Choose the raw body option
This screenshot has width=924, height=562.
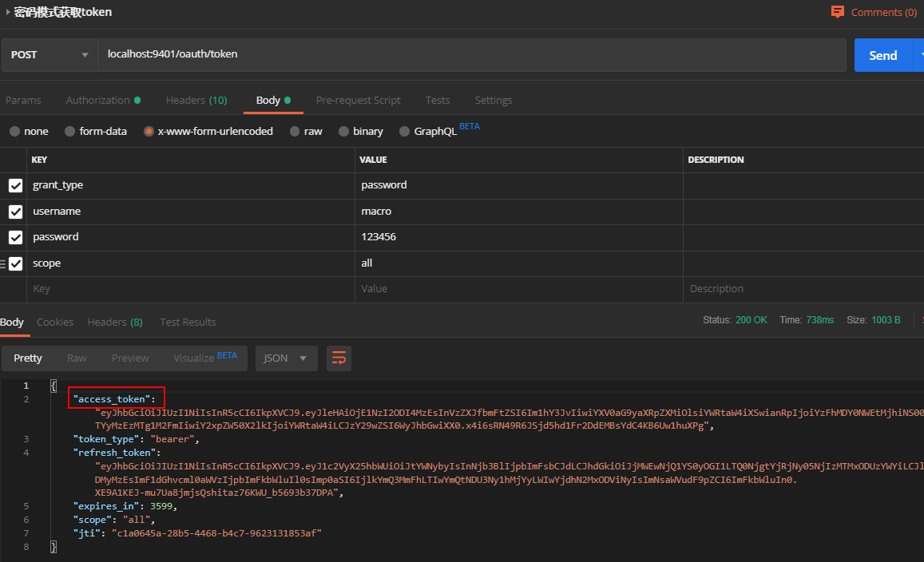tap(295, 131)
